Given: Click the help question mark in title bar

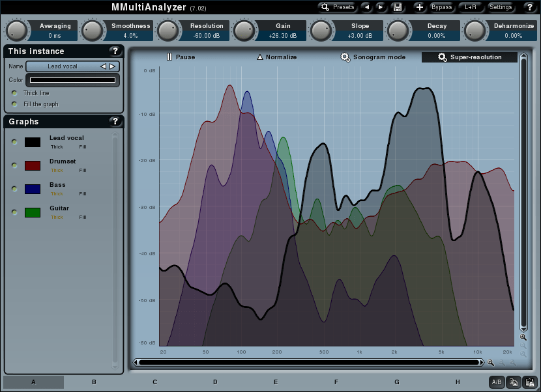Looking at the screenshot, I should click(x=530, y=7).
